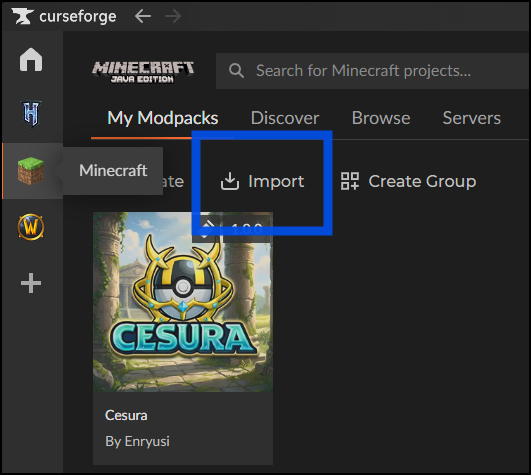Click the By Enryusi author text
The image size is (531, 475).
(x=137, y=441)
